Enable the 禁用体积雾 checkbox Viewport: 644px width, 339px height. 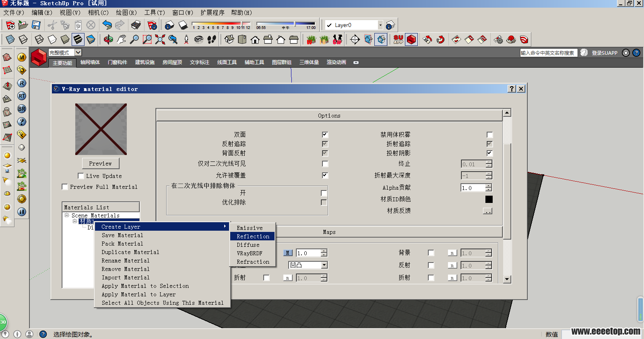[489, 134]
